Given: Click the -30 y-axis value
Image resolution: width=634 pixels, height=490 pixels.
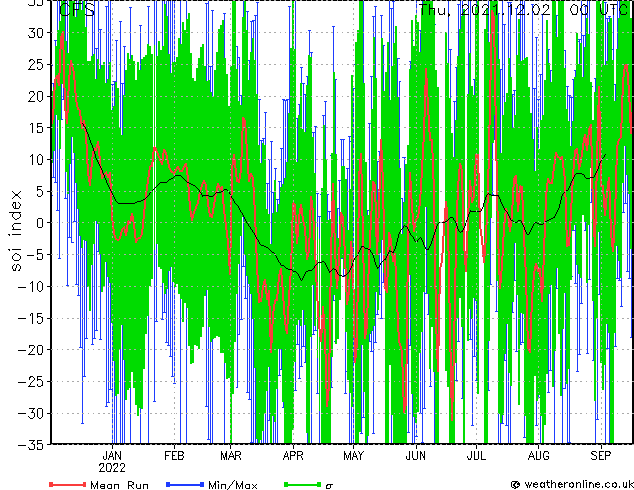Looking at the screenshot, I should tap(32, 413).
